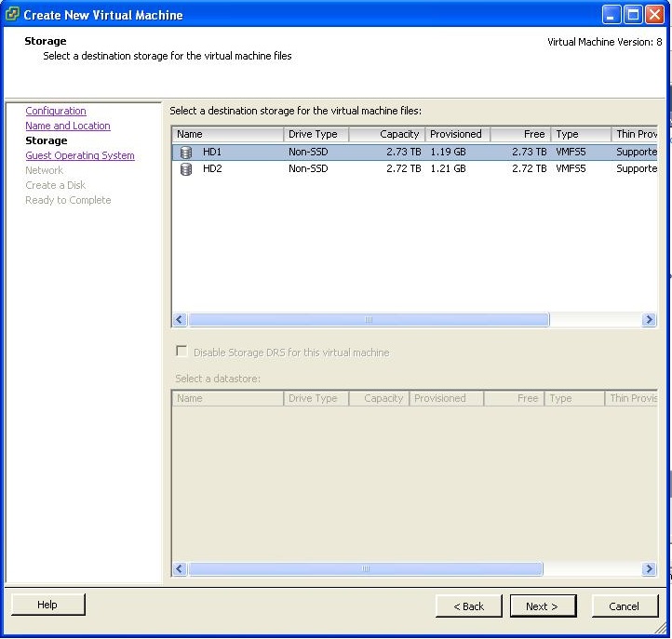The height and width of the screenshot is (639, 672).
Task: Click the vSphere icon in title bar
Action: (12, 15)
